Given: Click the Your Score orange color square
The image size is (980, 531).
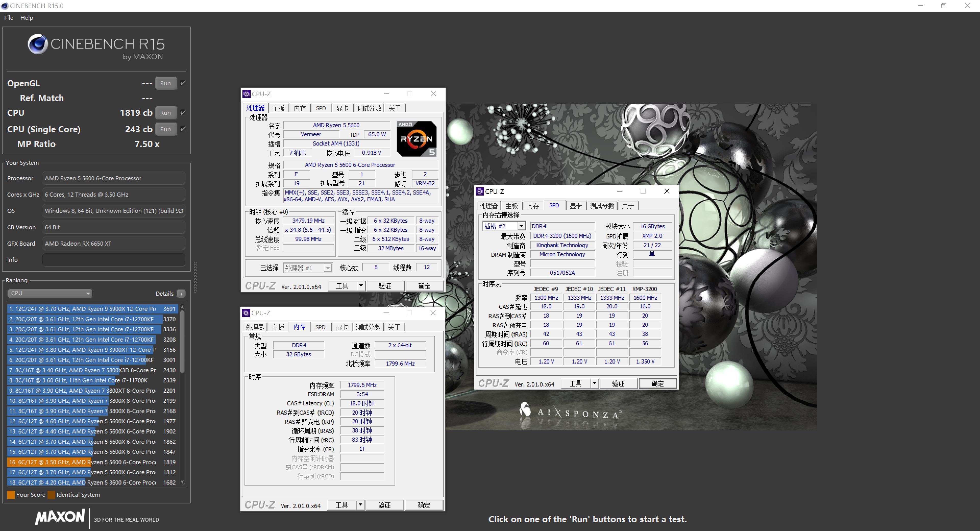Looking at the screenshot, I should click(11, 494).
